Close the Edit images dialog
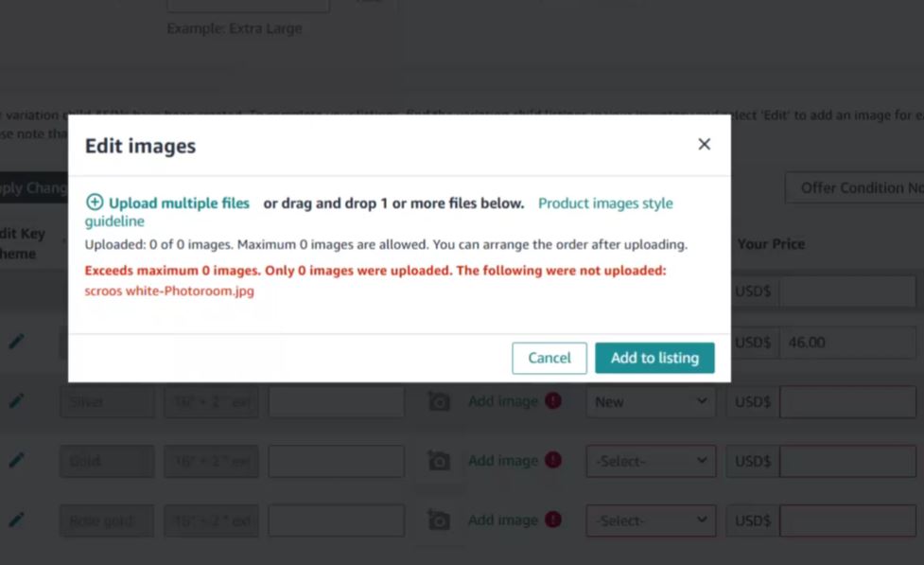 704,145
